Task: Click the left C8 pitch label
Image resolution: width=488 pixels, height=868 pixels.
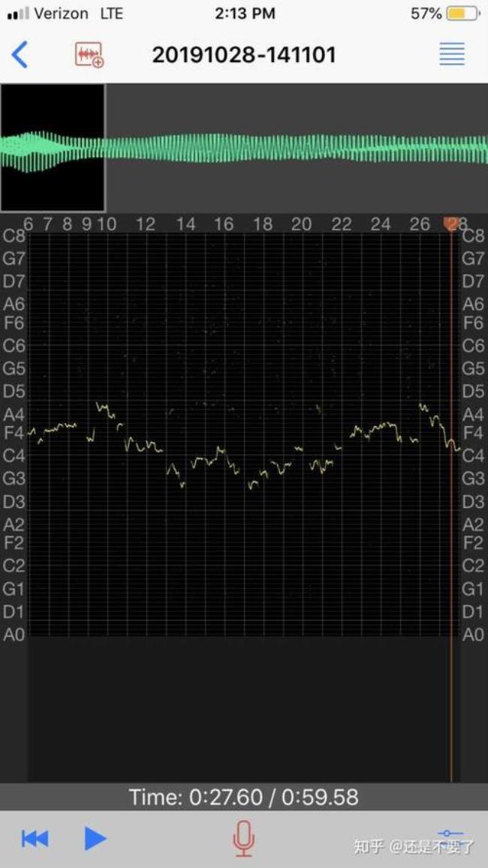Action: [14, 236]
